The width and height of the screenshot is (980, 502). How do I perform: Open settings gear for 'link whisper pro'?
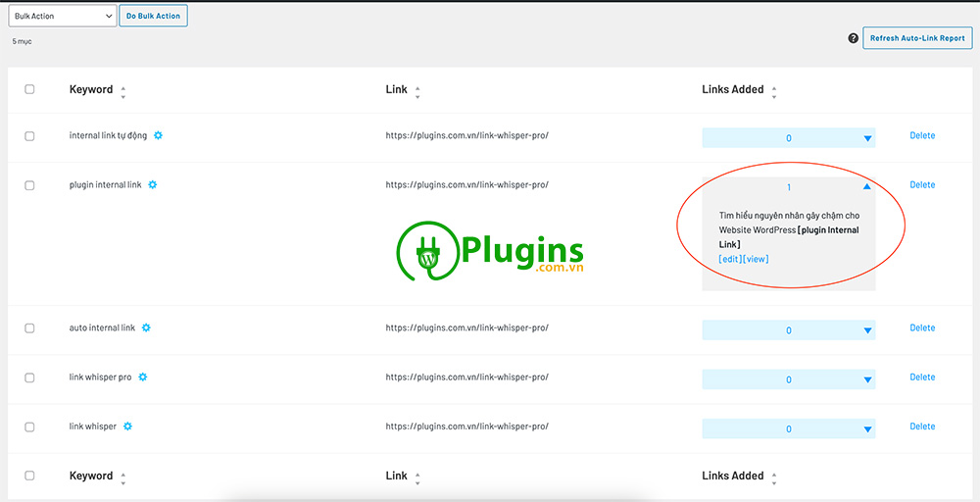click(142, 376)
